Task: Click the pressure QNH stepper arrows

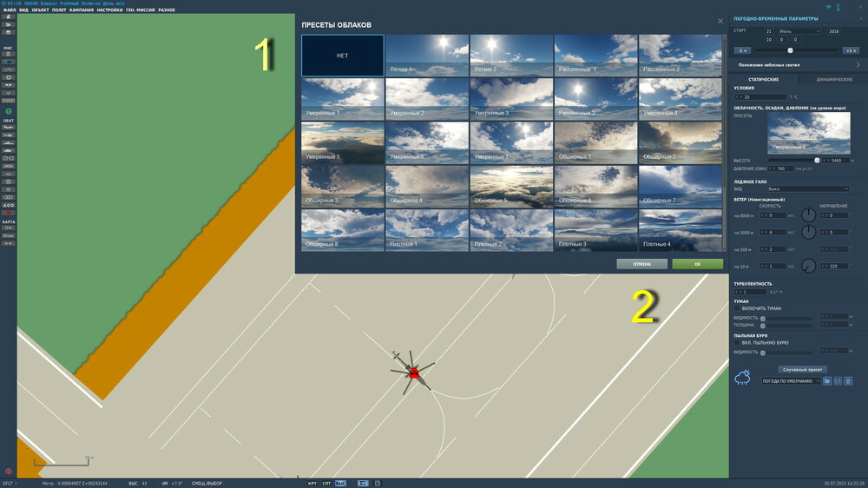Action: pyautogui.click(x=772, y=168)
